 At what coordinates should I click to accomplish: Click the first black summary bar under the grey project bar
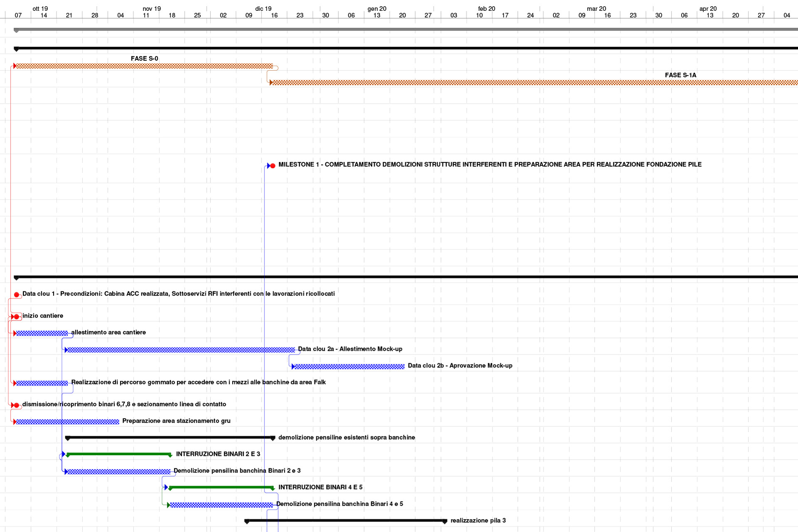point(406,48)
